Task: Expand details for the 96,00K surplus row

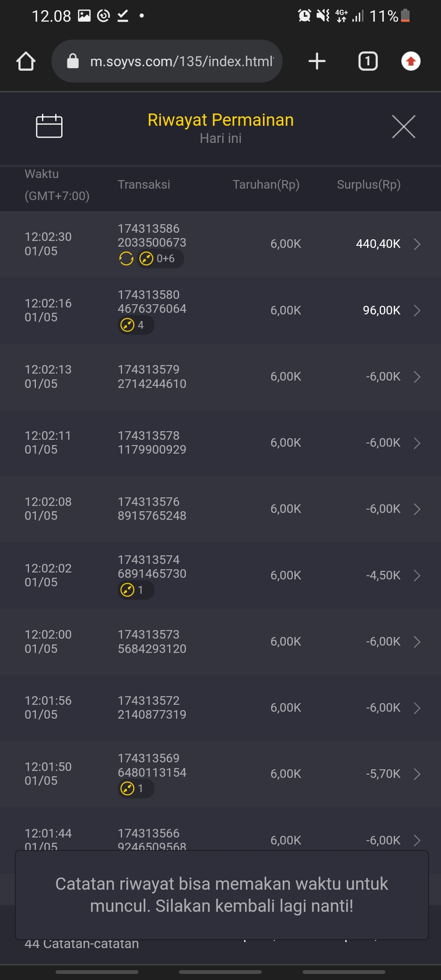Action: (417, 310)
